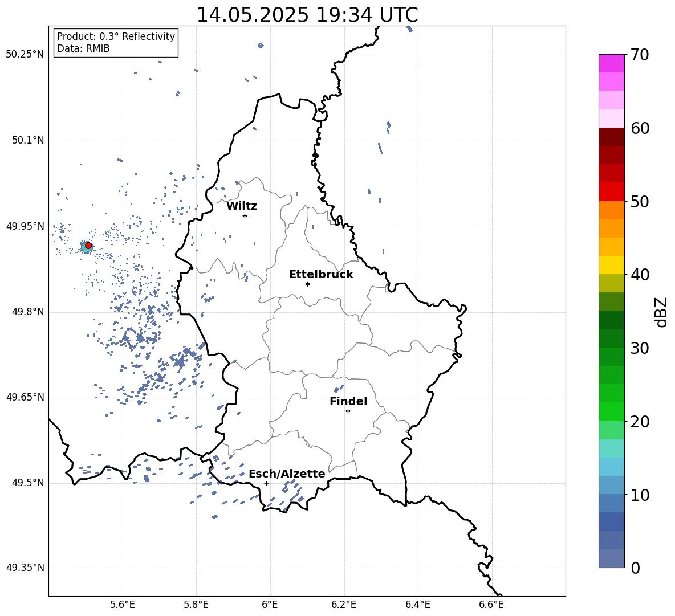Click the olive colorbar segment below 40
This screenshot has width=675, height=616.
point(612,283)
